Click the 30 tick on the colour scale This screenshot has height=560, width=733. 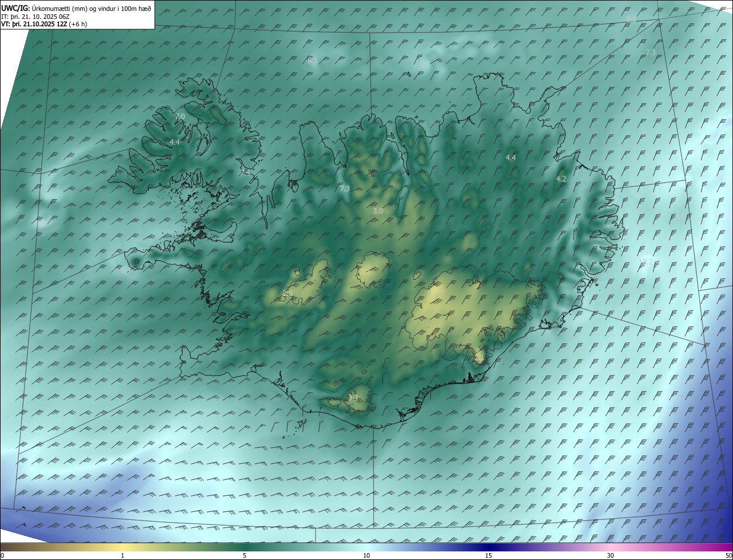click(610, 555)
